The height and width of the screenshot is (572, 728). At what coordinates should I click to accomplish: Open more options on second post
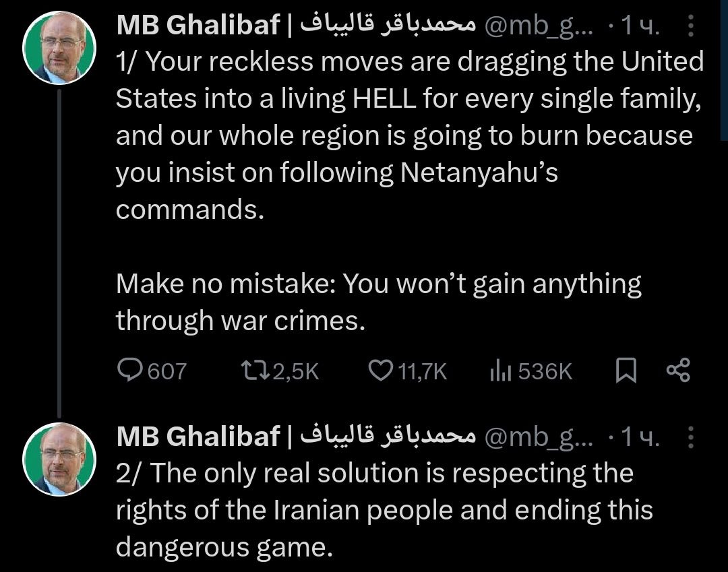tap(691, 438)
